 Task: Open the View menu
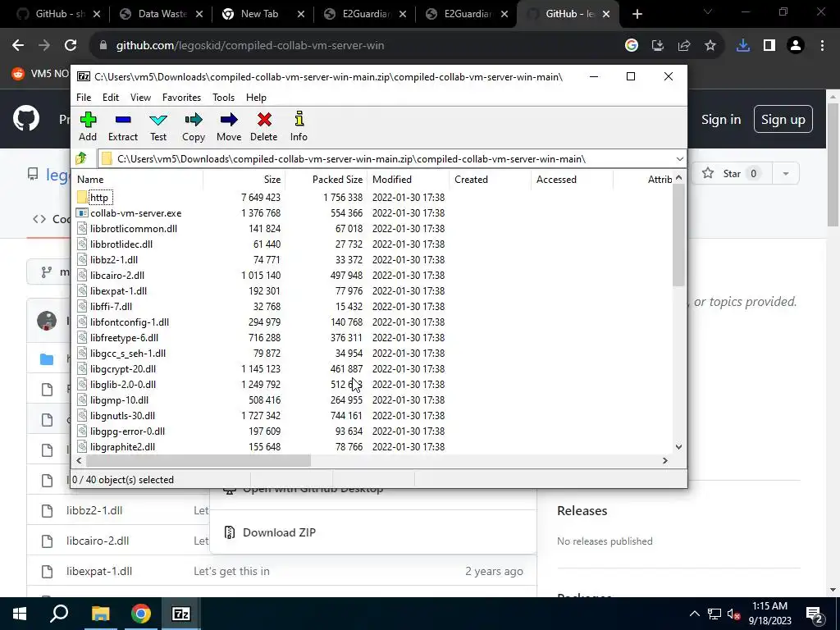(140, 98)
